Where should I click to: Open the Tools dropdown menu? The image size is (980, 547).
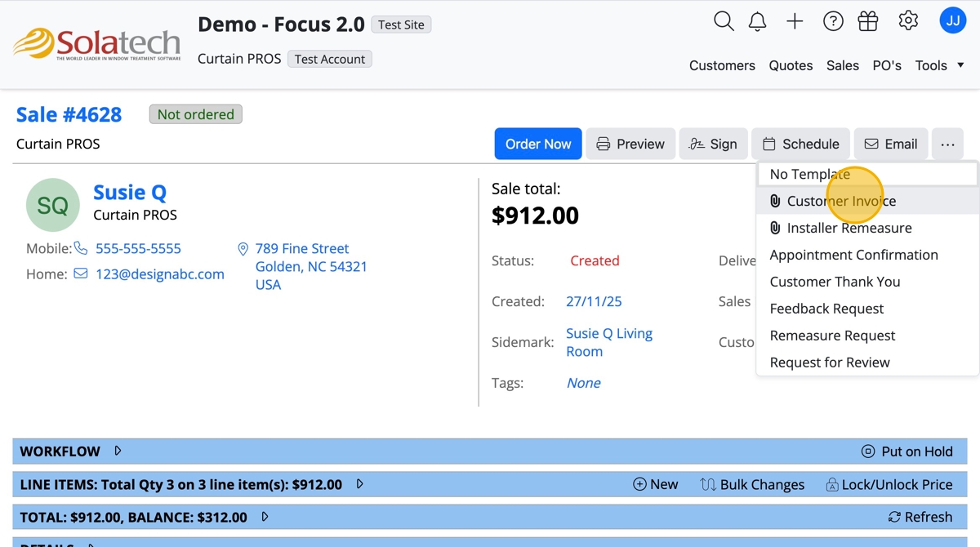click(x=939, y=65)
